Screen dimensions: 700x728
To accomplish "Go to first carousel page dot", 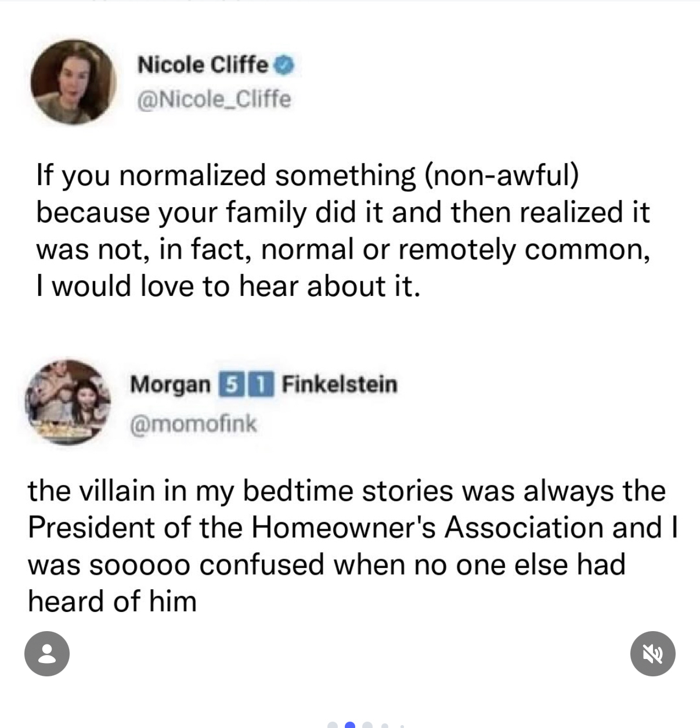I will pyautogui.click(x=333, y=725).
